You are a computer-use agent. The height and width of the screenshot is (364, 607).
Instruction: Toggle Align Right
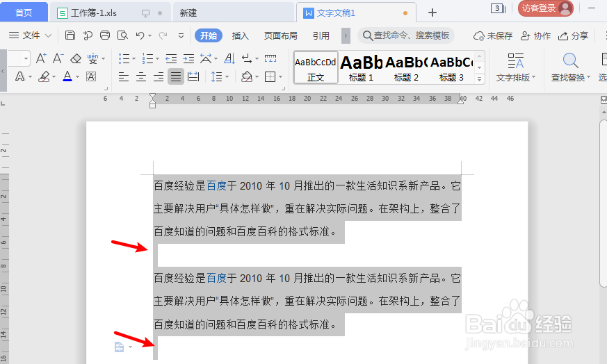(x=159, y=76)
